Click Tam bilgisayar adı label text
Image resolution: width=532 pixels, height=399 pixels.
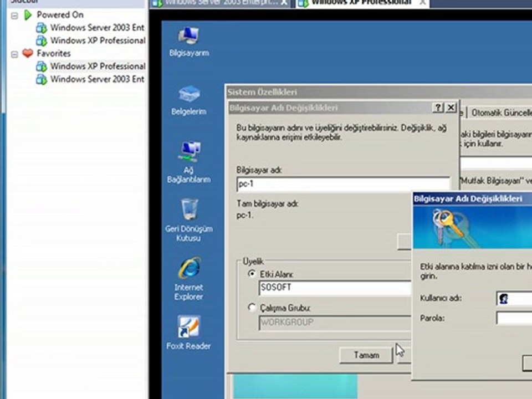pyautogui.click(x=267, y=203)
